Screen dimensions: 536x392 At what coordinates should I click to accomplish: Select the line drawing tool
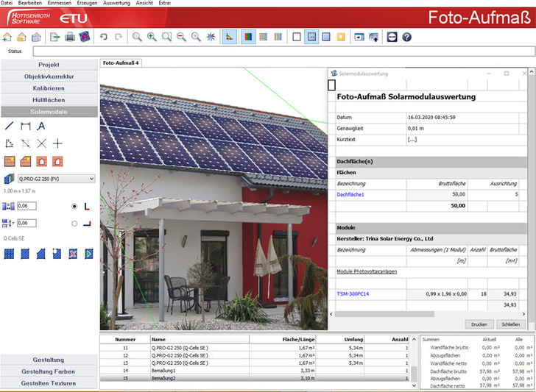(x=10, y=126)
